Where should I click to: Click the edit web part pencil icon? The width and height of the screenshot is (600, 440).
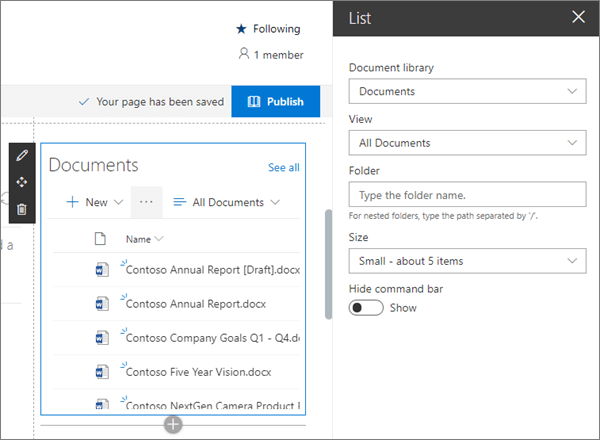pyautogui.click(x=22, y=156)
